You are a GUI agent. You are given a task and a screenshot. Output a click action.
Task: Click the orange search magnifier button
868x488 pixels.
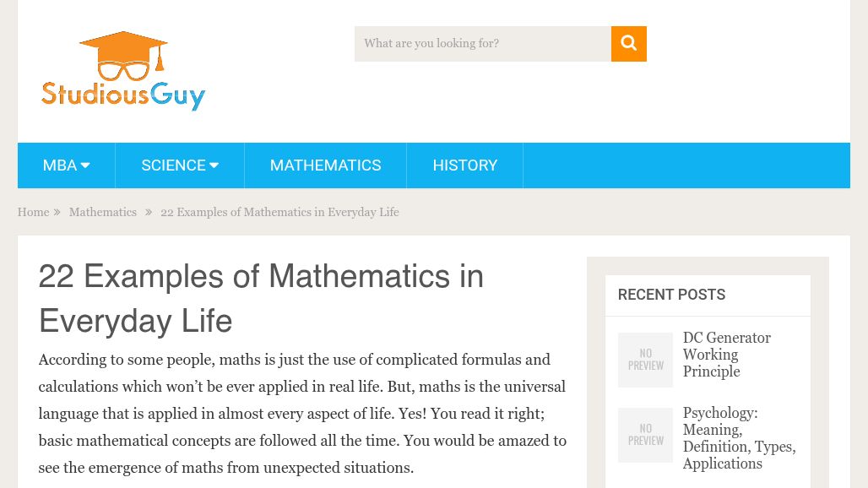pos(629,44)
